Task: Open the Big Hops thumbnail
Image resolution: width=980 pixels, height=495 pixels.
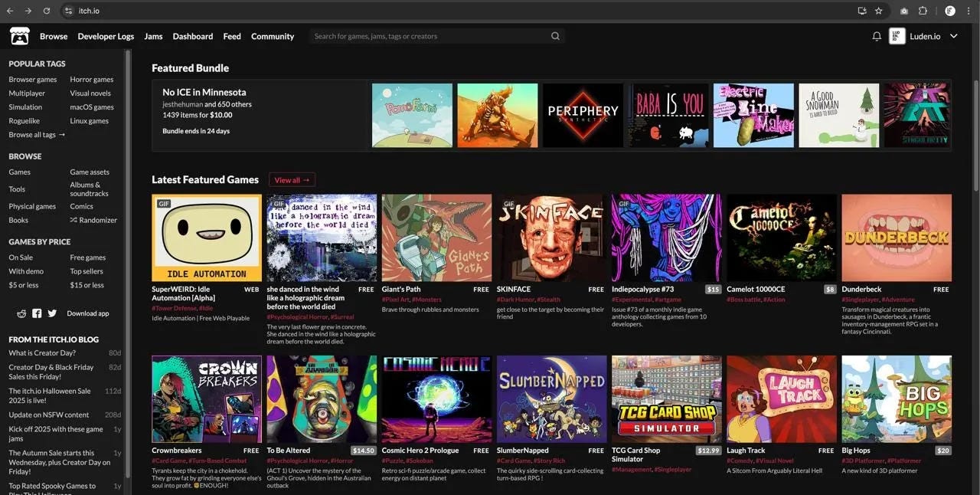Action: [x=897, y=399]
